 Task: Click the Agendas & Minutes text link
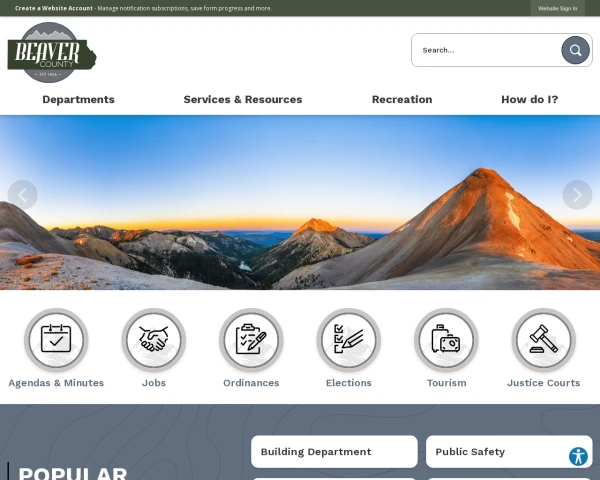pyautogui.click(x=56, y=383)
